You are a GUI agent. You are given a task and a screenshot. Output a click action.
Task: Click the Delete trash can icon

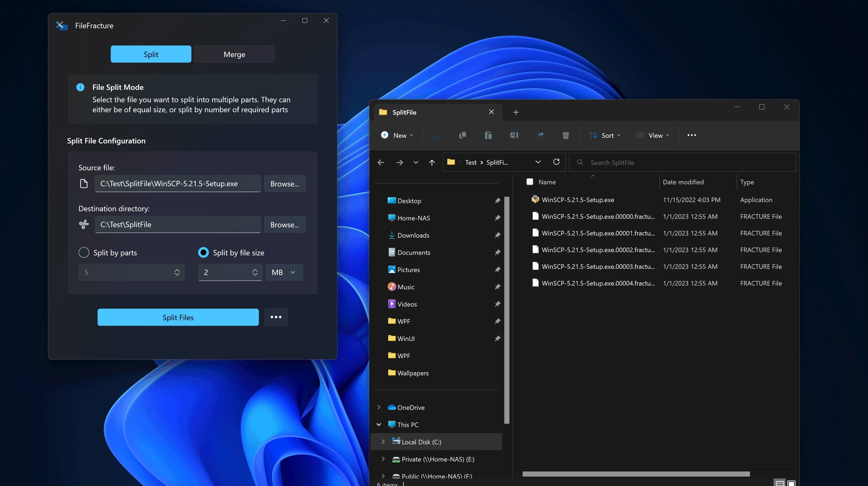click(566, 135)
